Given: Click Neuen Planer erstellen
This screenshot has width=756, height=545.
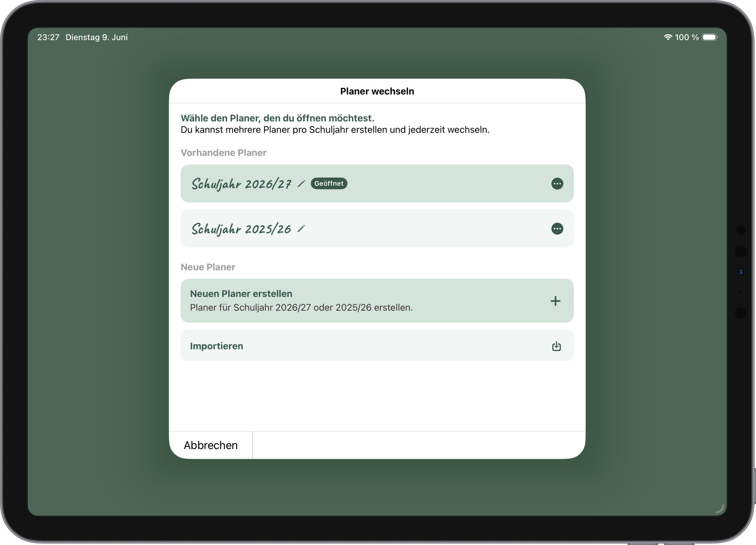Looking at the screenshot, I should (377, 301).
